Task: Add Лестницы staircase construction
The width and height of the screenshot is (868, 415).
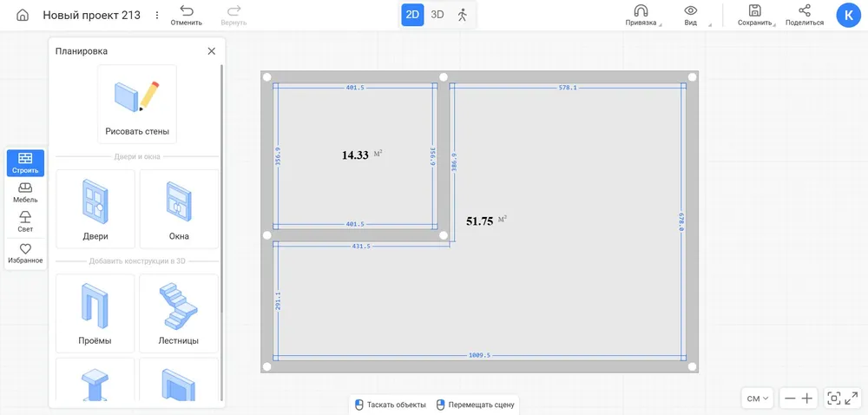Action: pos(179,313)
